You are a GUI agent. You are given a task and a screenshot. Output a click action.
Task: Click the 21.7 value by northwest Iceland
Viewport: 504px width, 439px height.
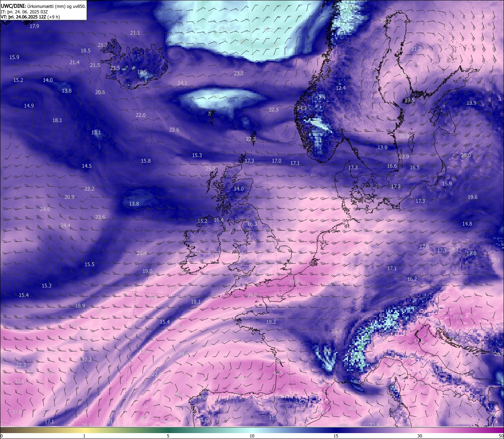(103, 45)
